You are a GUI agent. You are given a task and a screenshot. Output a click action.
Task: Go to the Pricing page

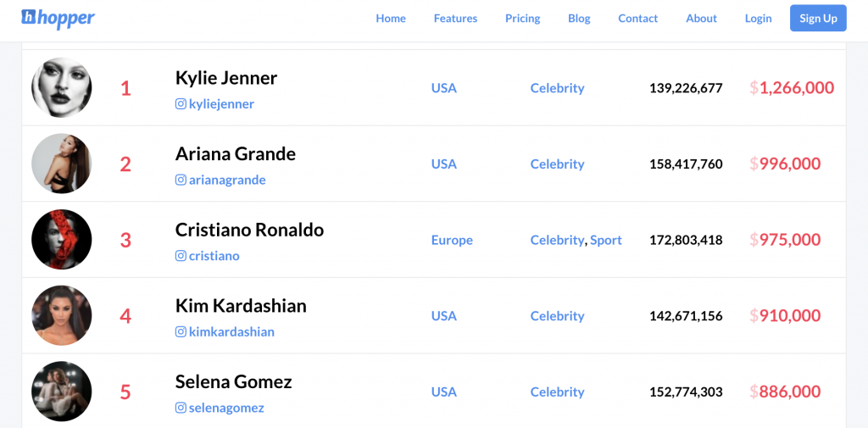(x=522, y=19)
